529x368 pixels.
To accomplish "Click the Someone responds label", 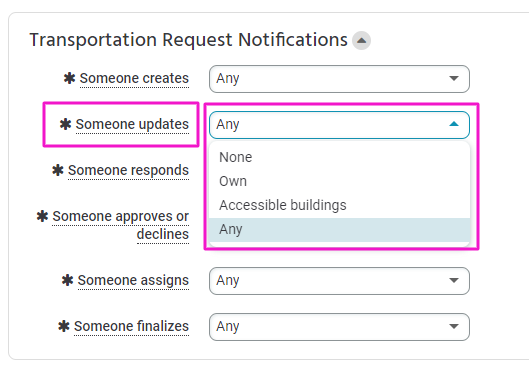I will point(128,170).
